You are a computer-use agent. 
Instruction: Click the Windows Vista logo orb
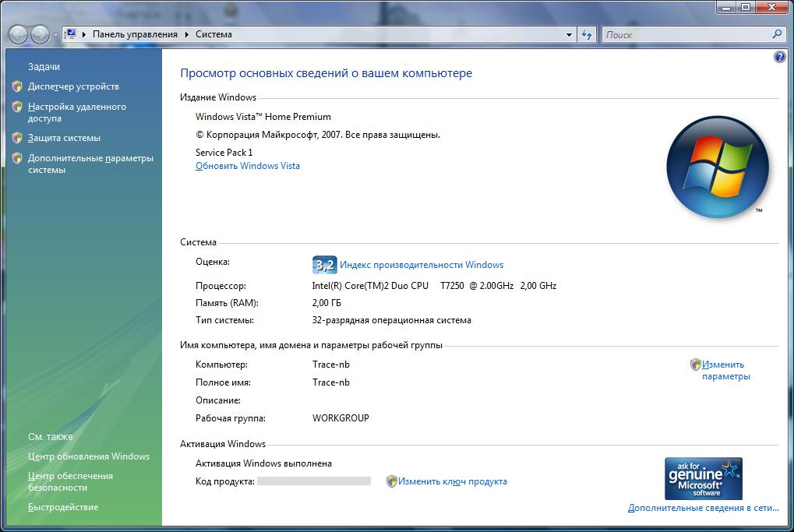tap(718, 167)
